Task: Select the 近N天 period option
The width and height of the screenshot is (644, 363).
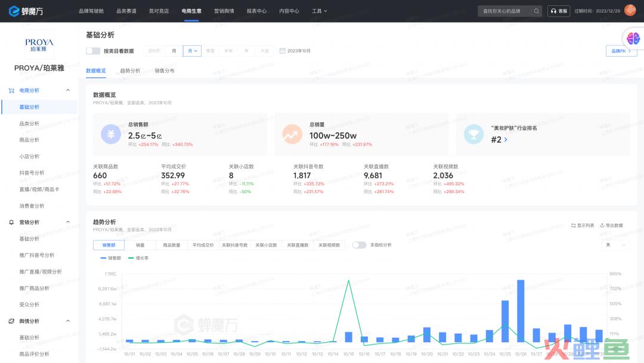Action: point(154,51)
